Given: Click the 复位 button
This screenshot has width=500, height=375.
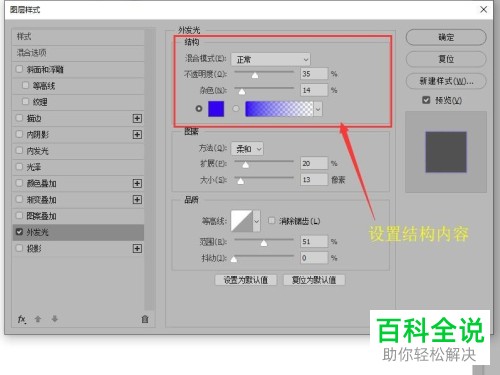Looking at the screenshot, I should [446, 59].
